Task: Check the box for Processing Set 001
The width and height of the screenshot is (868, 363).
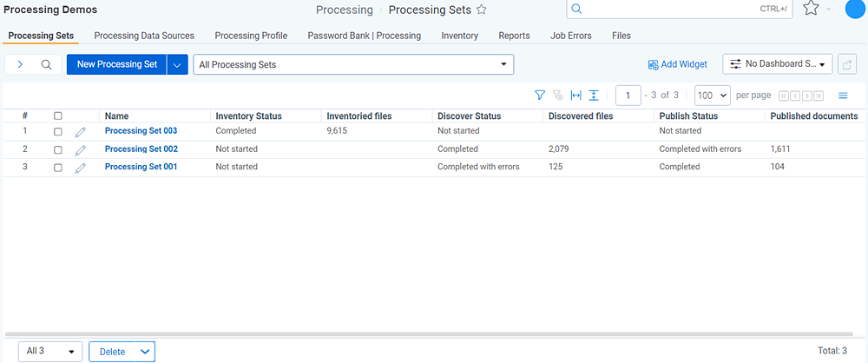Action: pos(57,168)
